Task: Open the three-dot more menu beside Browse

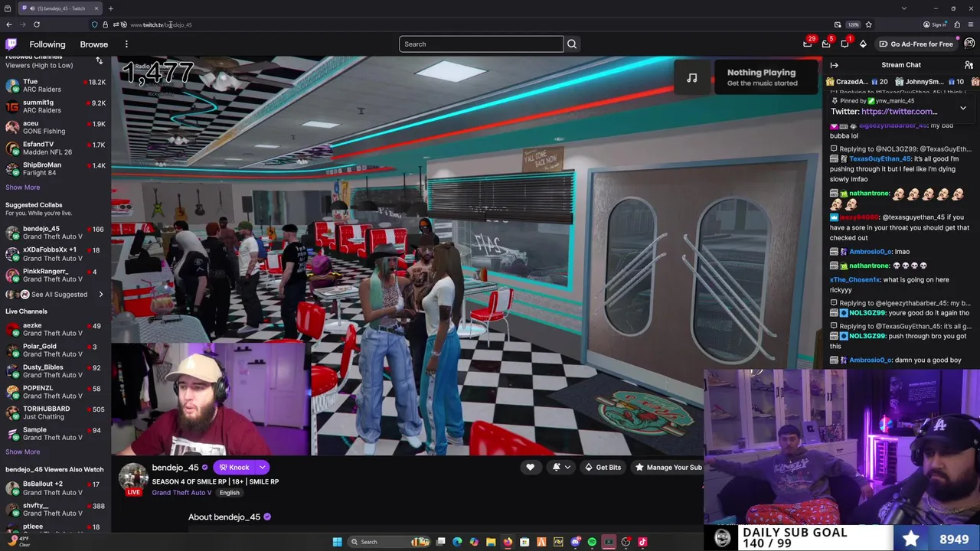Action: coord(126,44)
